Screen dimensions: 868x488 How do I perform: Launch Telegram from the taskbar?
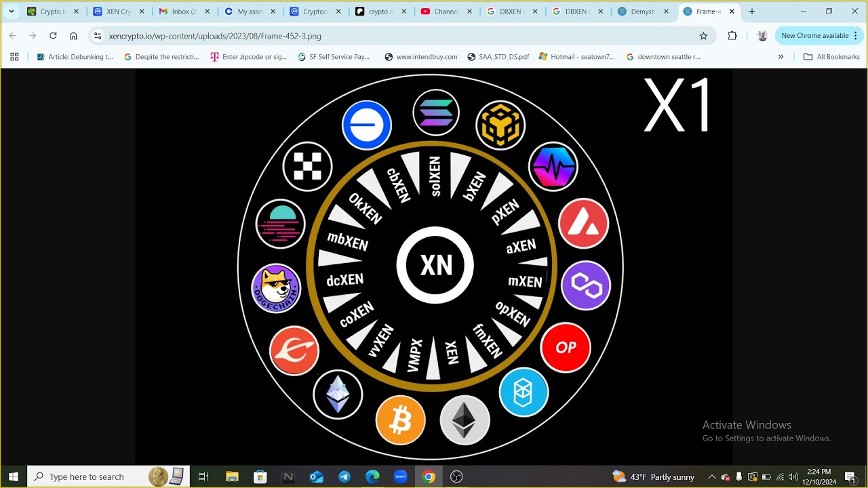[x=344, y=476]
